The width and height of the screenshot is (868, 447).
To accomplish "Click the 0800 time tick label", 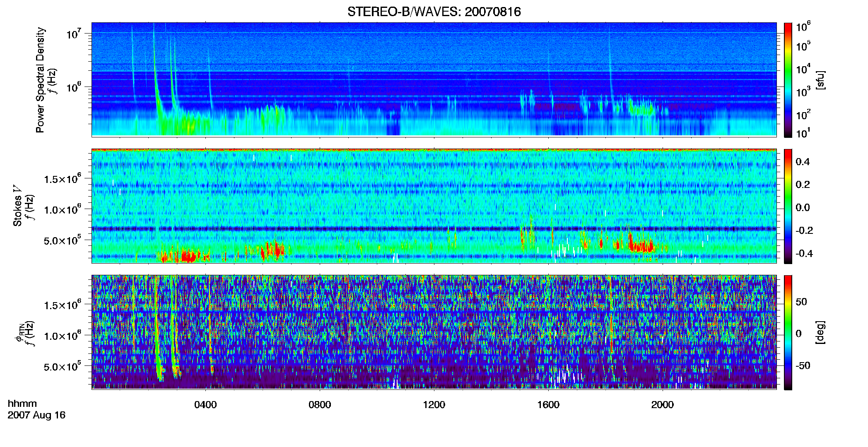I will pyautogui.click(x=320, y=405).
